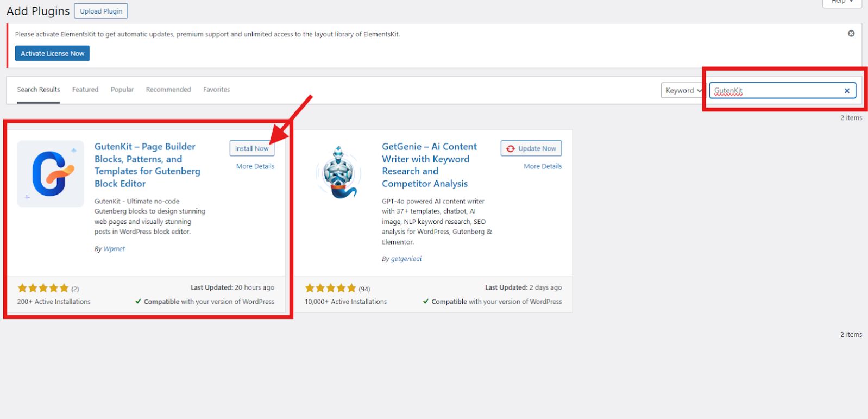Visit the Wpmet author link

click(114, 249)
